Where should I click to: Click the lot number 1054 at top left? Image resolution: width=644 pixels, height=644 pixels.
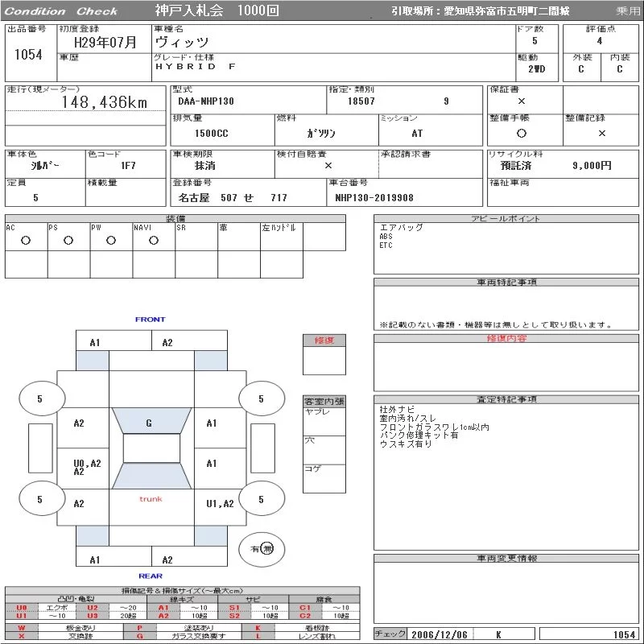point(28,55)
